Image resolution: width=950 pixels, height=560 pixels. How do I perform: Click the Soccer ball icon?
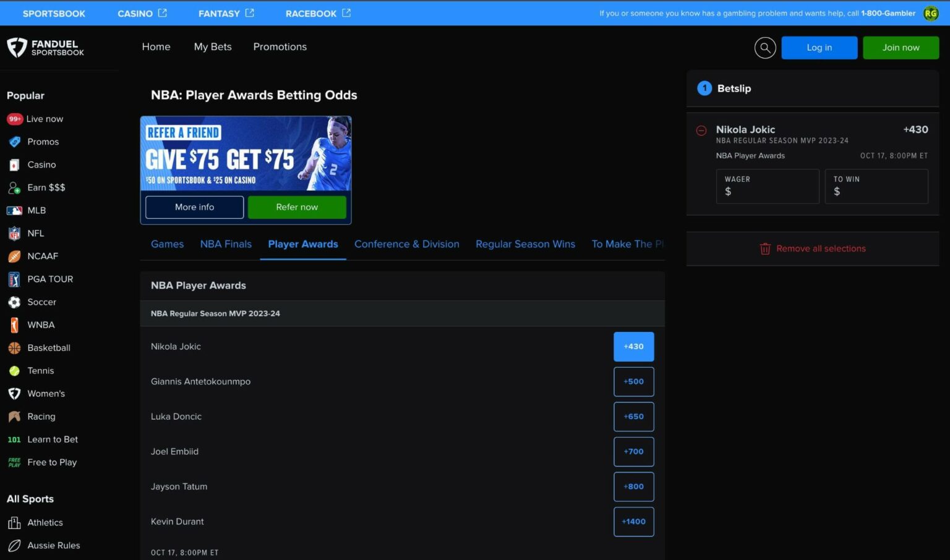point(14,302)
